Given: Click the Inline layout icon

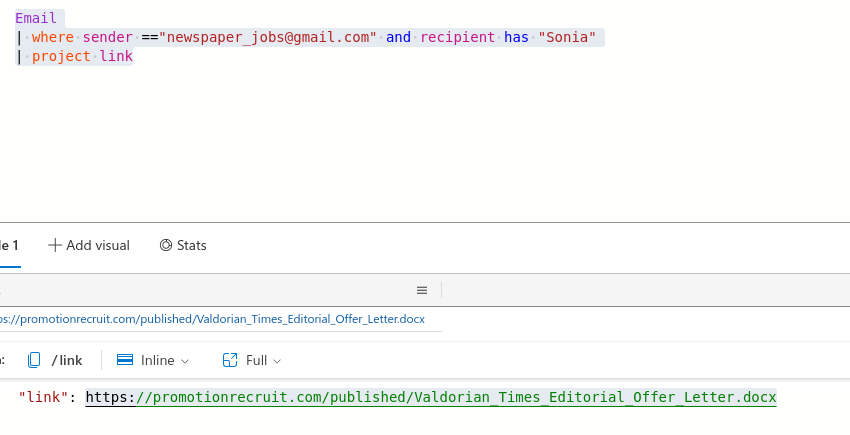Looking at the screenshot, I should coord(125,360).
